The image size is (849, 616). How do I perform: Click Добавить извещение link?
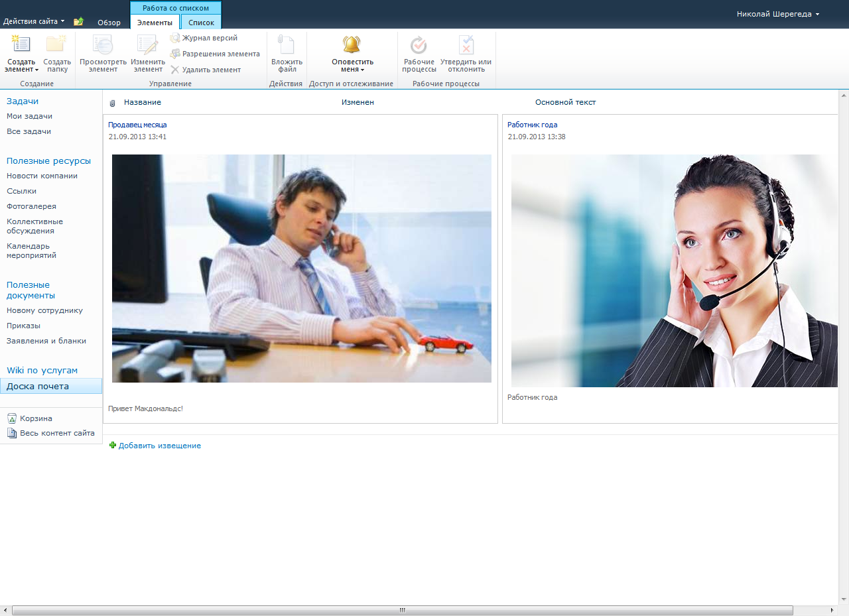pyautogui.click(x=160, y=446)
